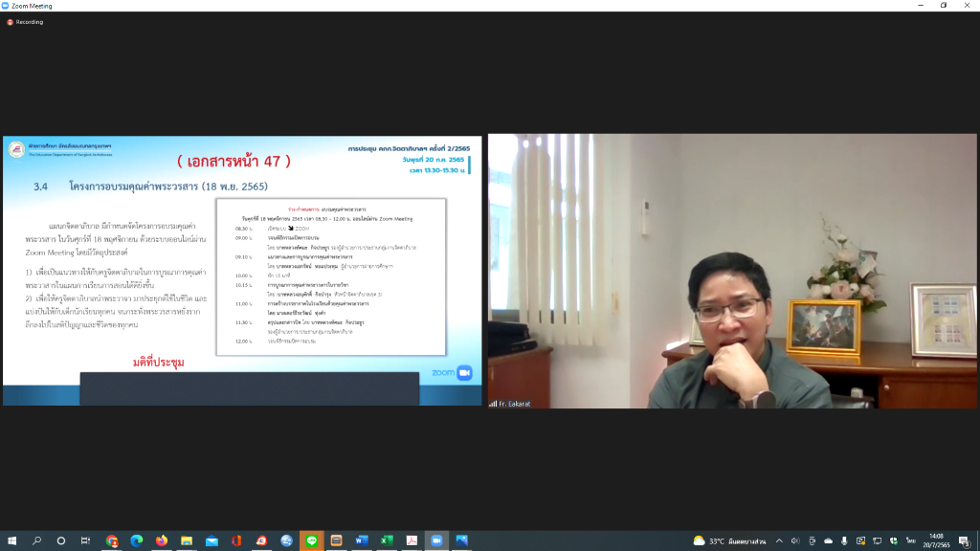Open File Explorer from the taskbar
The image size is (980, 551).
(x=187, y=540)
